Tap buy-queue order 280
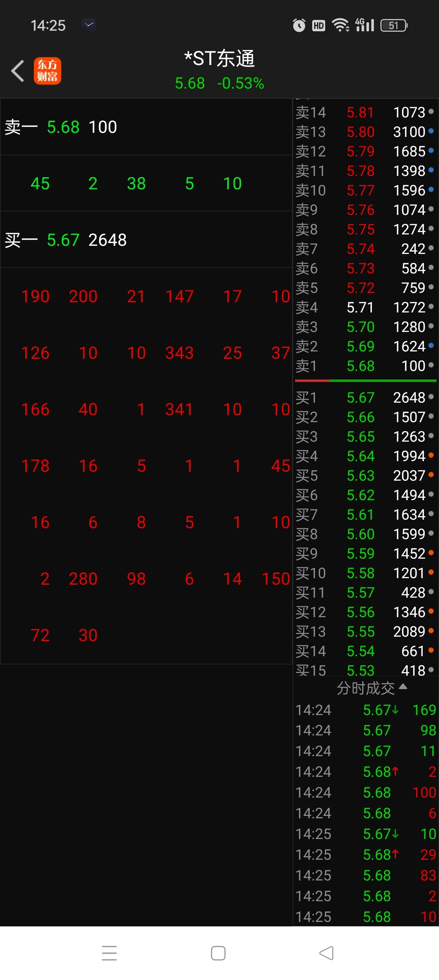 [x=83, y=579]
